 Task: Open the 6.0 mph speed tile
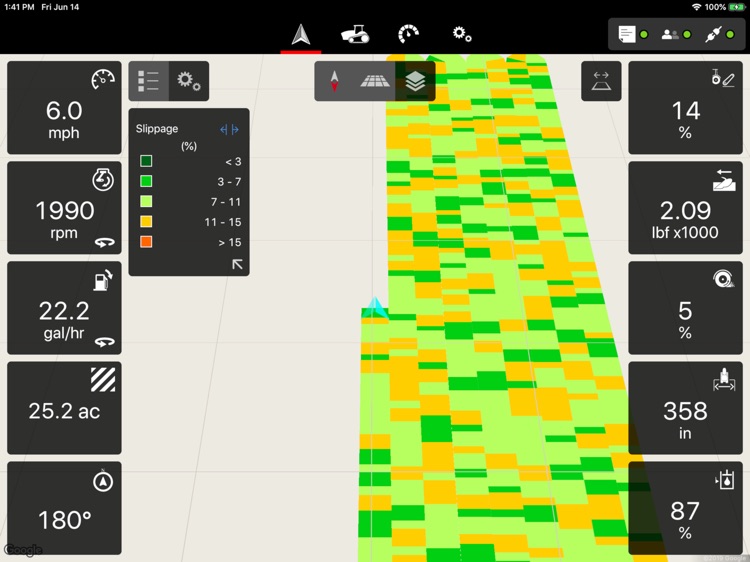click(x=64, y=108)
